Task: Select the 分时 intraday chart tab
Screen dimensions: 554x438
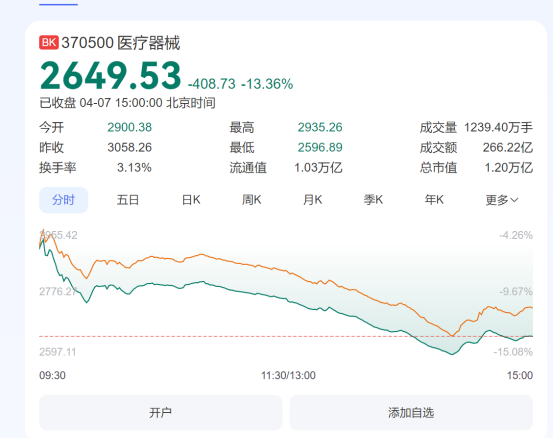Action: tap(64, 200)
